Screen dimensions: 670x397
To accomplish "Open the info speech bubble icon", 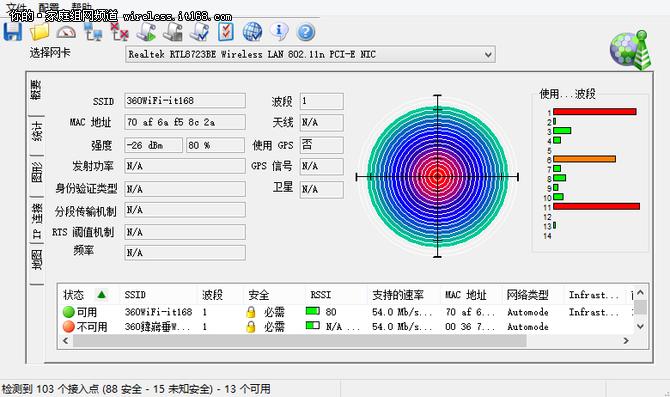I will point(279,32).
